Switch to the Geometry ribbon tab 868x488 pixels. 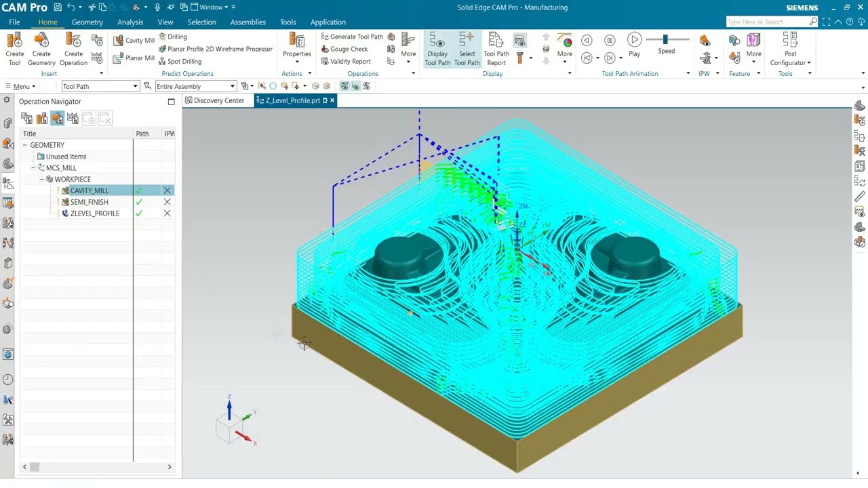tap(87, 22)
